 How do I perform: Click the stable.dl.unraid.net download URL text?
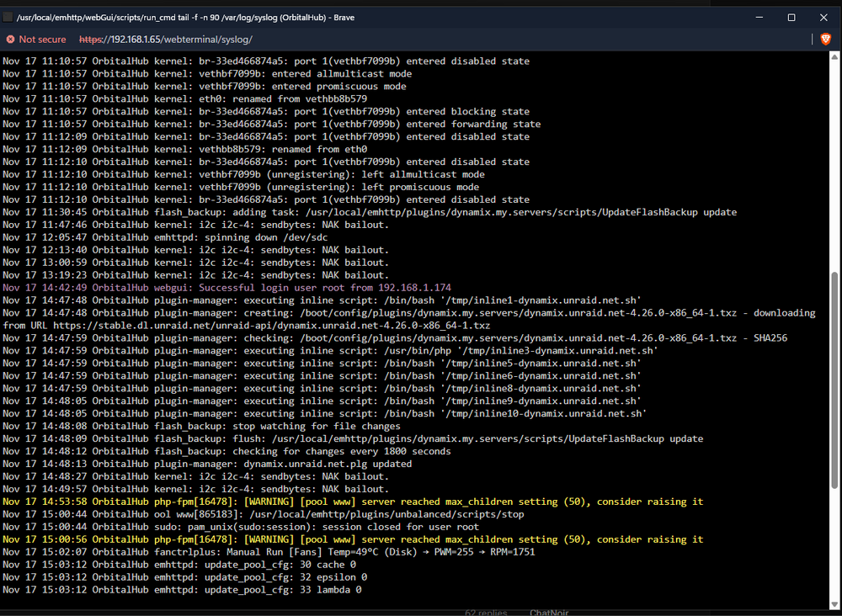[x=271, y=325]
